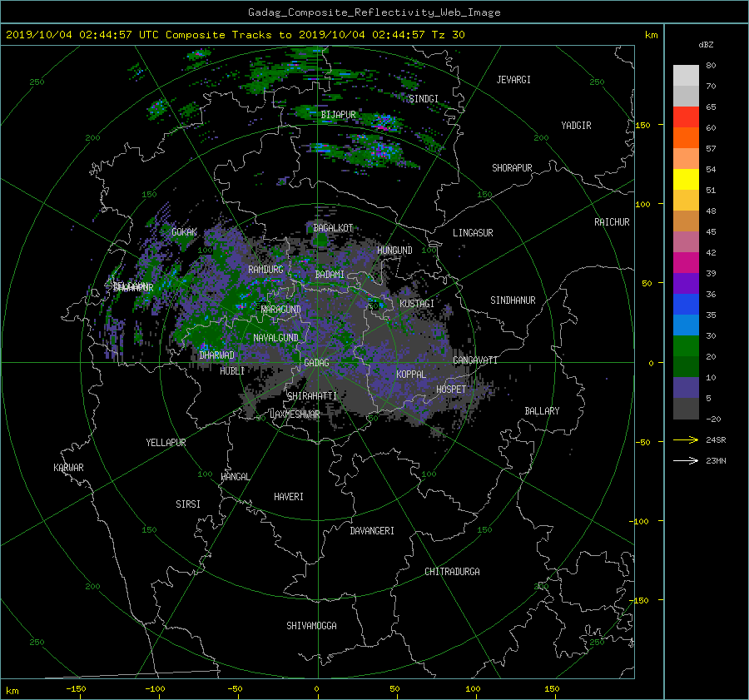Select the DHARWAD label

click(x=216, y=355)
